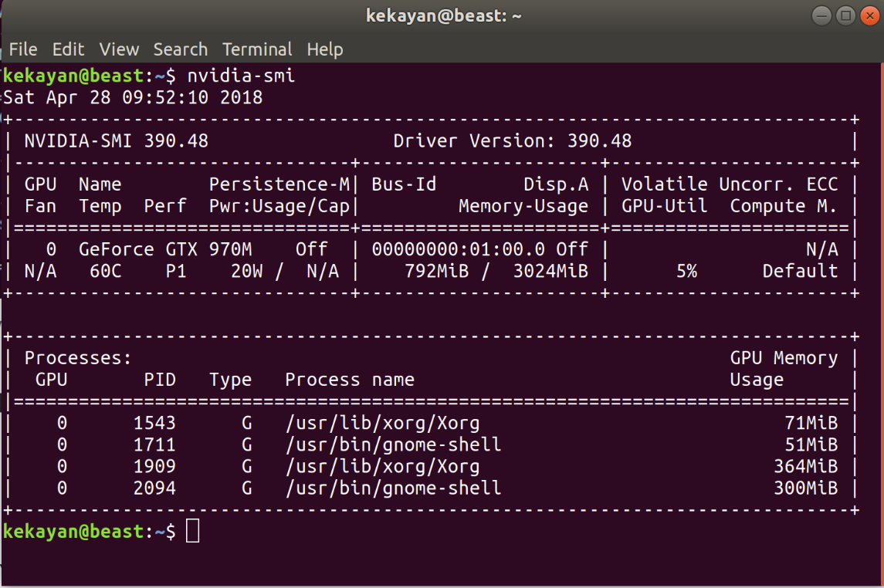Open the Search menu

(180, 49)
